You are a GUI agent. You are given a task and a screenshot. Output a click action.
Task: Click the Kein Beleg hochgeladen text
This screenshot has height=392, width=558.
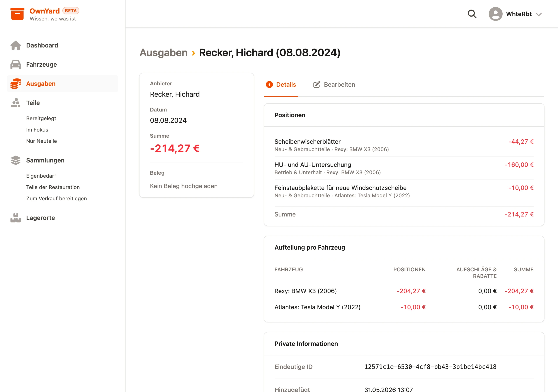[184, 186]
